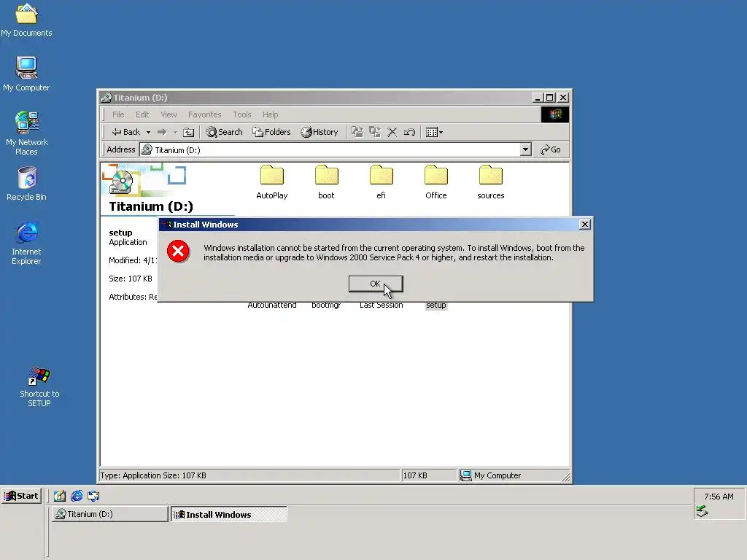Open the File menu

118,114
